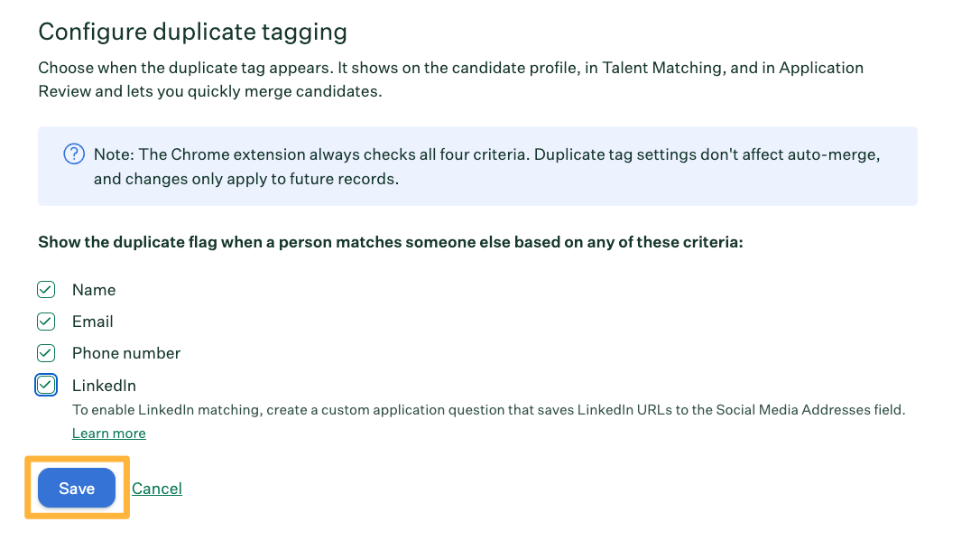
Task: Click the checkmark icon inside the Name checkbox
Action: (x=46, y=289)
